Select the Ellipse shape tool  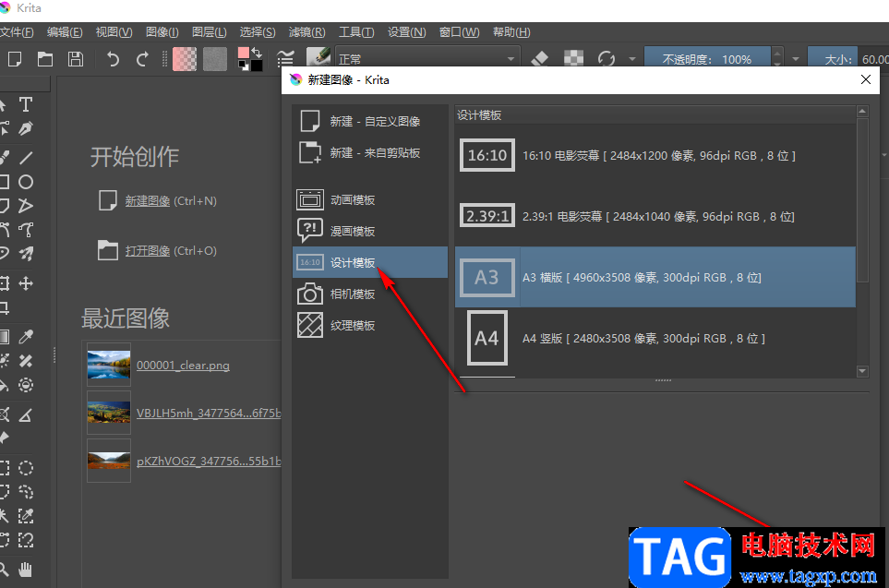[26, 182]
